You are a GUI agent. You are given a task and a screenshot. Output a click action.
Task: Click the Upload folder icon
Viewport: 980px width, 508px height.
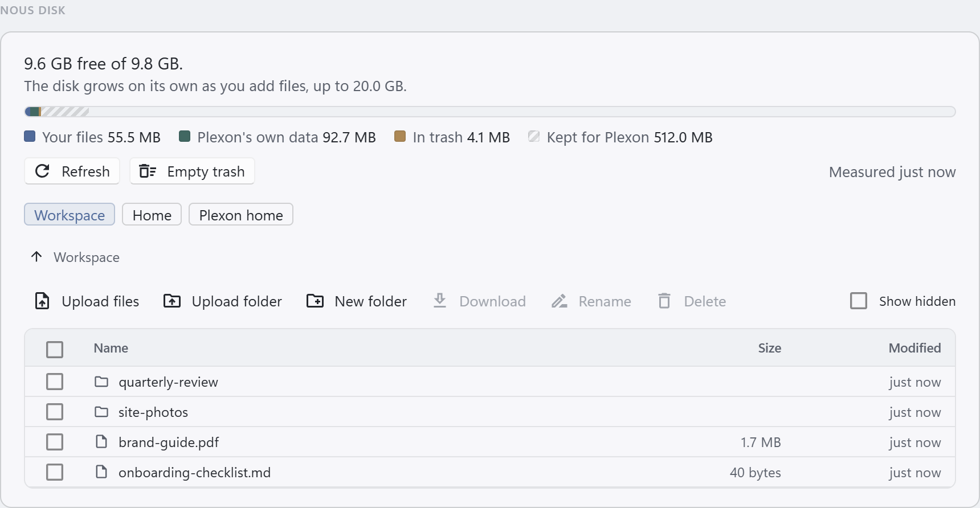pyautogui.click(x=172, y=301)
